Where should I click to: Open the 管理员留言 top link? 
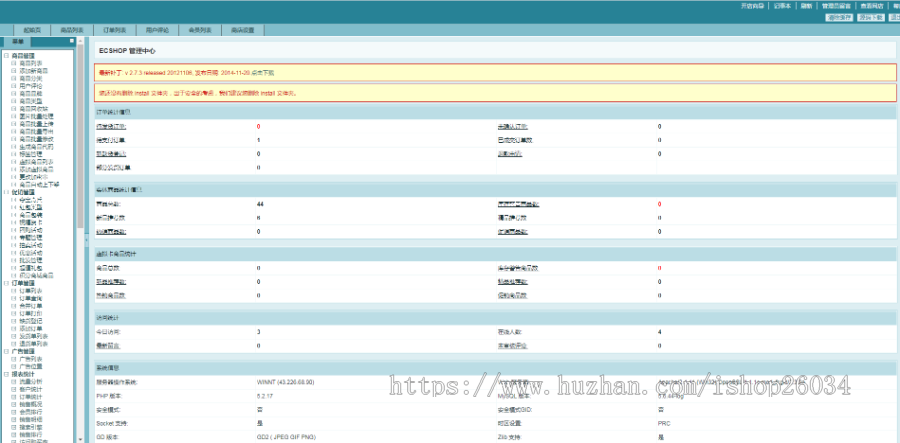pos(836,6)
